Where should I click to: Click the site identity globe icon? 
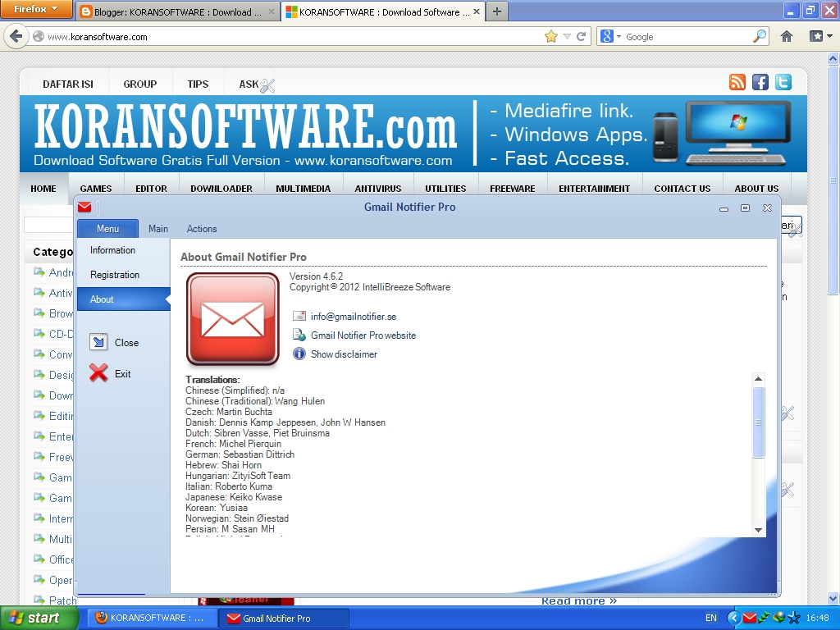(39, 36)
